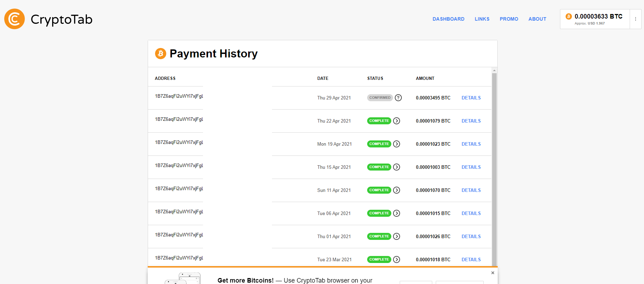Open the three-dot balance menu
This screenshot has width=644, height=284.
(x=636, y=19)
